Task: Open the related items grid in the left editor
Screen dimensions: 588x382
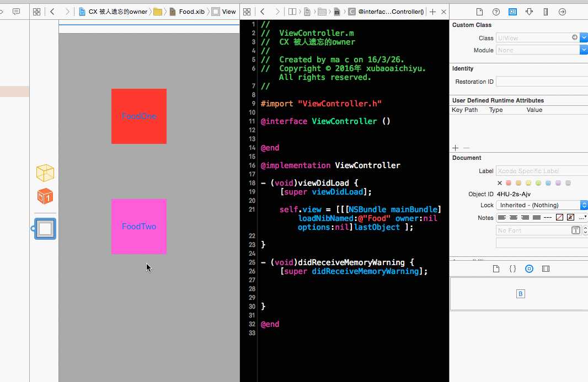Action: pyautogui.click(x=37, y=12)
